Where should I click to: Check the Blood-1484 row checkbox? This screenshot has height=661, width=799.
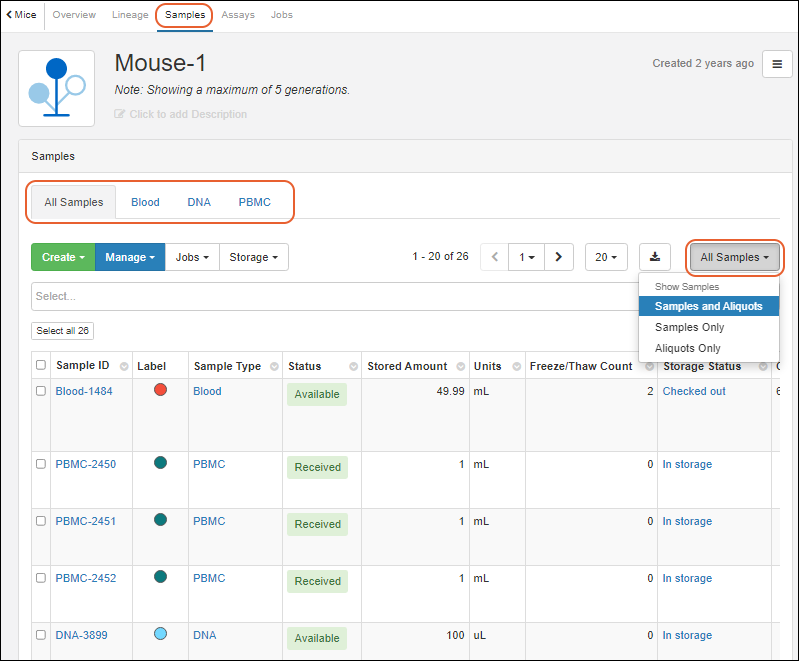41,391
